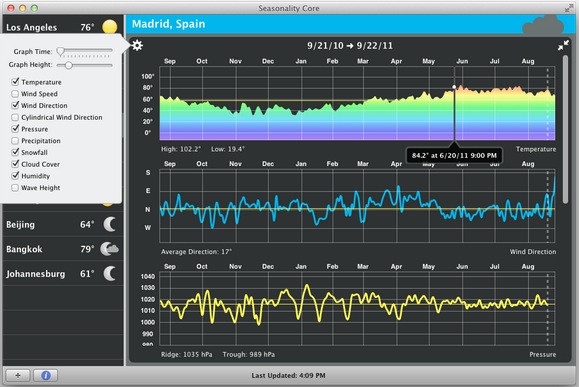This screenshot has height=387, width=579.
Task: Enable the Wind Speed checkbox
Action: click(15, 93)
